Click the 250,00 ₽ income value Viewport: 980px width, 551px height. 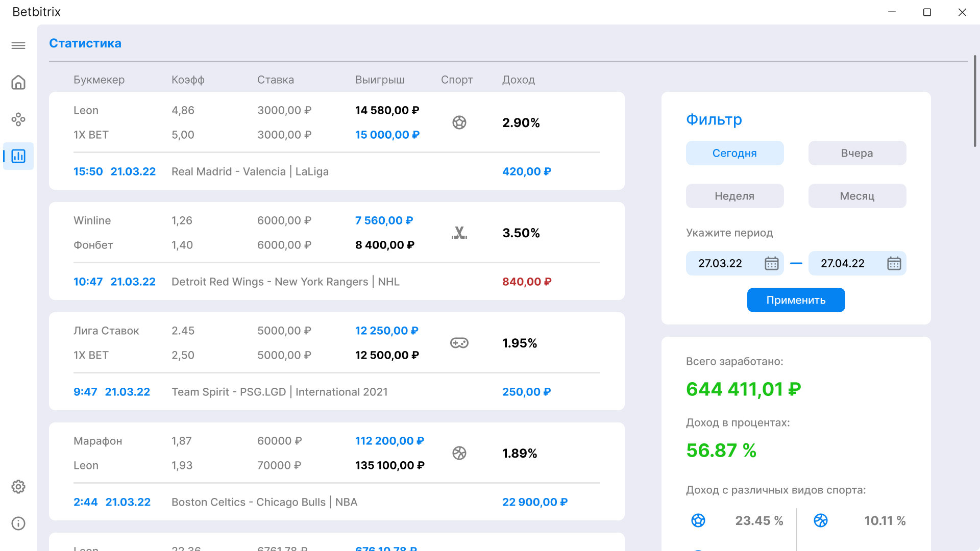coord(527,392)
